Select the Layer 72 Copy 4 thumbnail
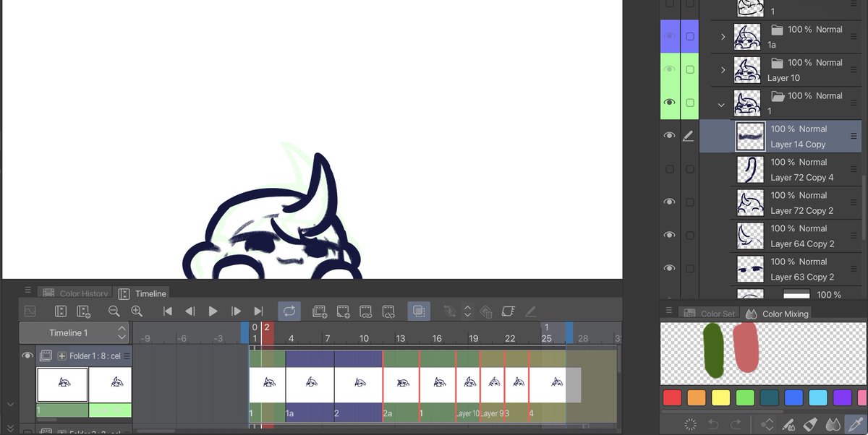The image size is (868, 435). [x=750, y=169]
